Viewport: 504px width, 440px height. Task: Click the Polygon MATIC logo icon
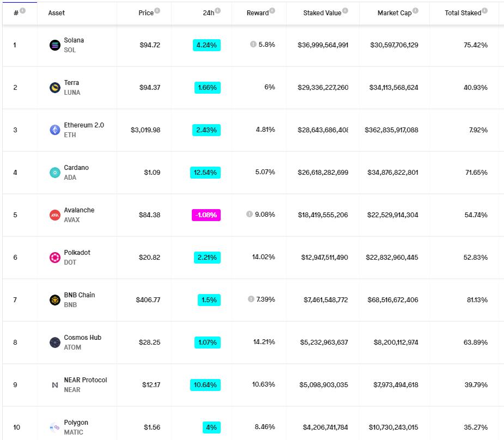point(55,427)
